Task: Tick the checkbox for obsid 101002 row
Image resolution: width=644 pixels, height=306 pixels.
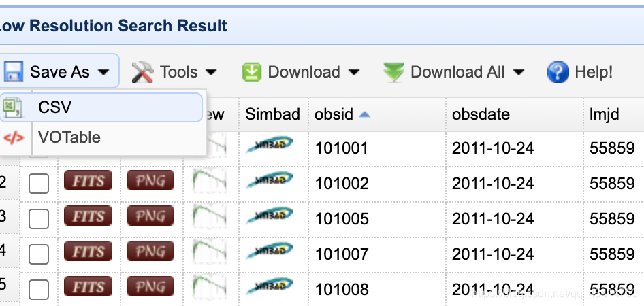Action: [39, 184]
